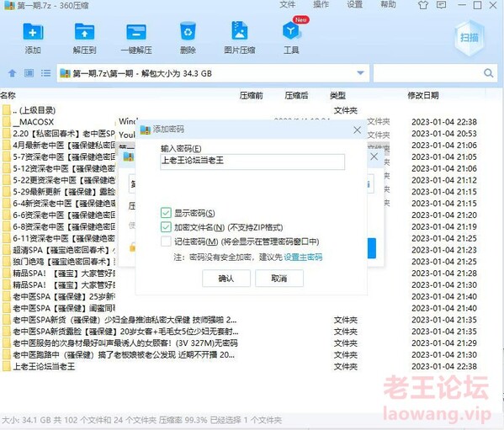Open the 文件 (File) menu
Viewport: 504px width, 430px height.
288,4
